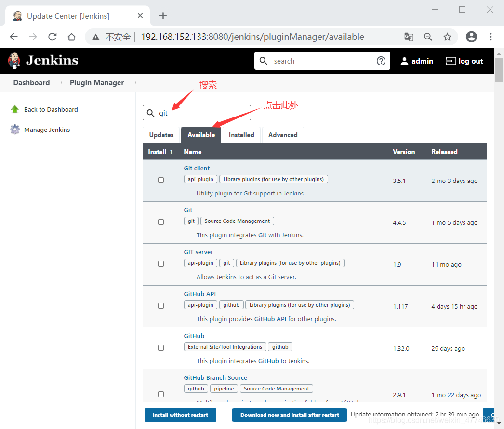The height and width of the screenshot is (429, 504).
Task: Click the browser back arrow
Action: click(x=13, y=37)
